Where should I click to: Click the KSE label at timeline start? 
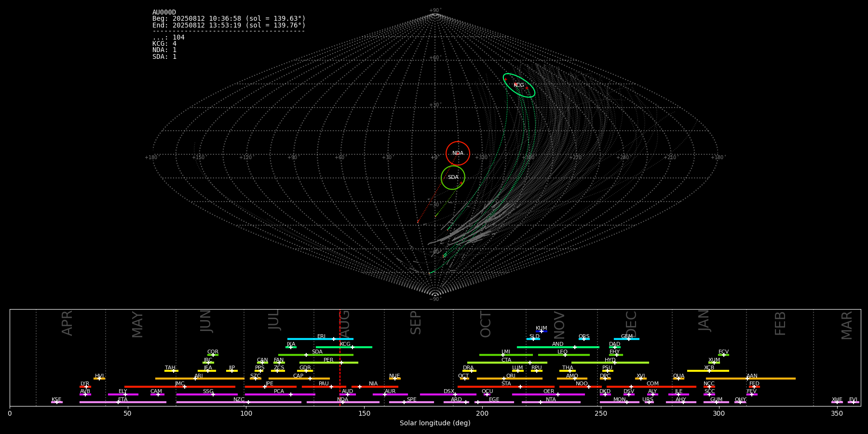click(x=56, y=400)
